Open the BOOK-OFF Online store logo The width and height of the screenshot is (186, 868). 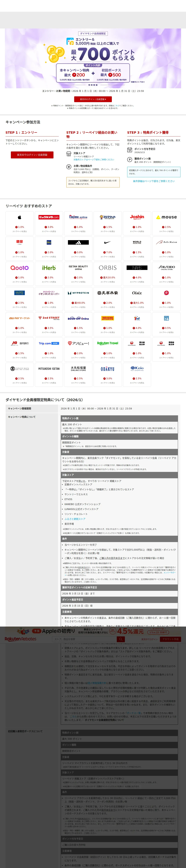78,318
